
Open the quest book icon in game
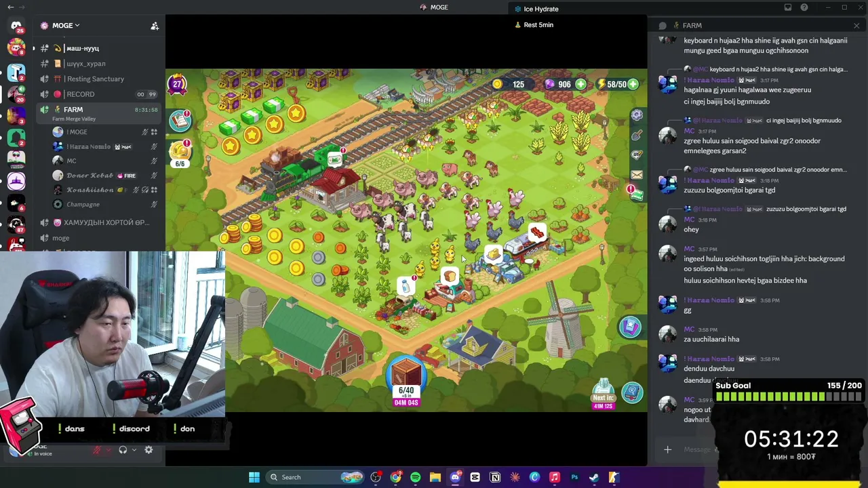pos(180,121)
